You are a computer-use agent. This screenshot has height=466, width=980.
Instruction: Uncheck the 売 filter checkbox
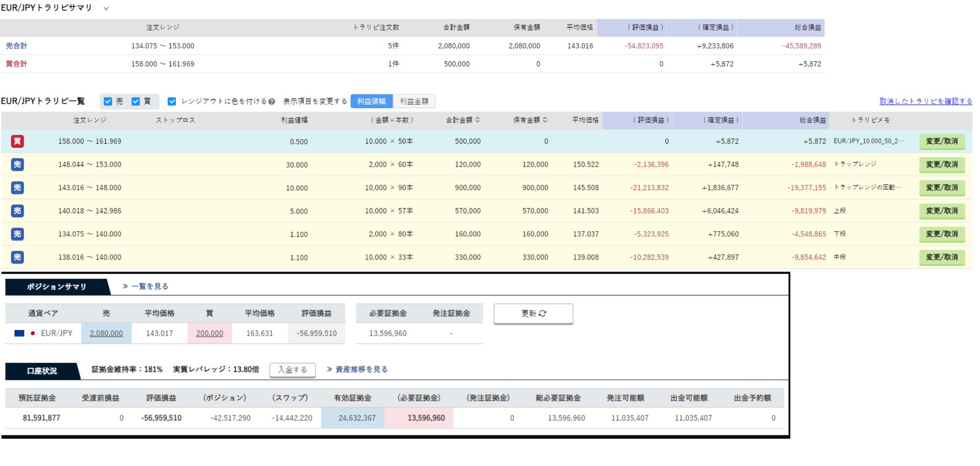click(x=108, y=102)
